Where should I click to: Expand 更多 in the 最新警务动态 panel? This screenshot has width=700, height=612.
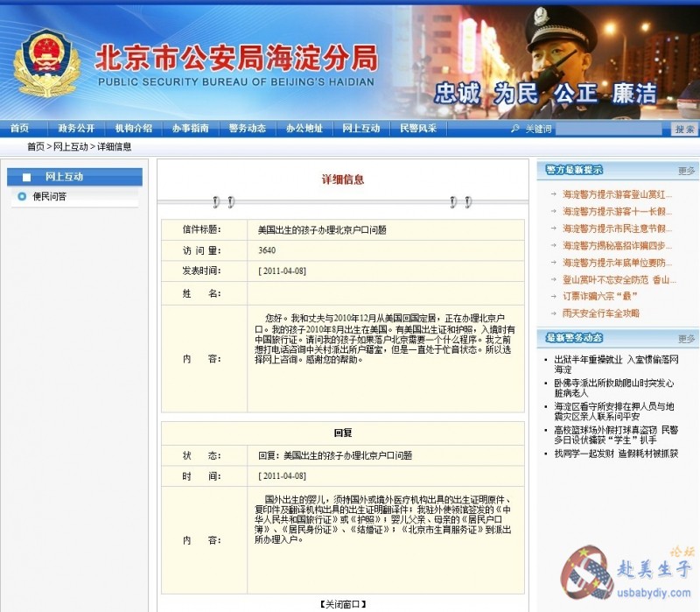[686, 338]
